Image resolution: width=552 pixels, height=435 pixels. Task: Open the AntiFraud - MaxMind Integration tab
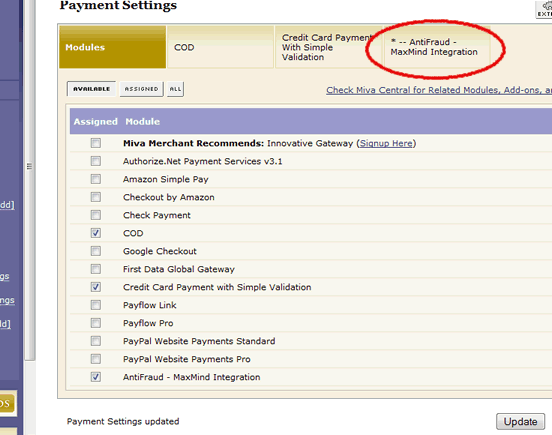click(x=436, y=47)
